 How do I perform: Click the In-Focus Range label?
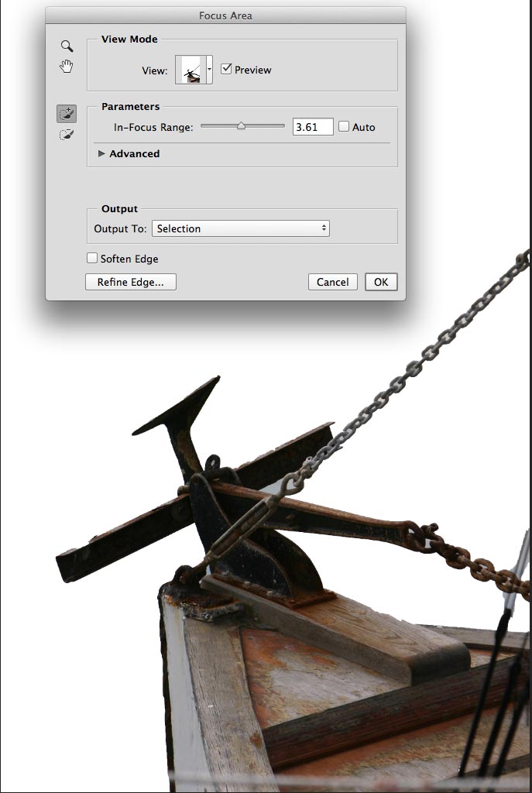(x=154, y=128)
